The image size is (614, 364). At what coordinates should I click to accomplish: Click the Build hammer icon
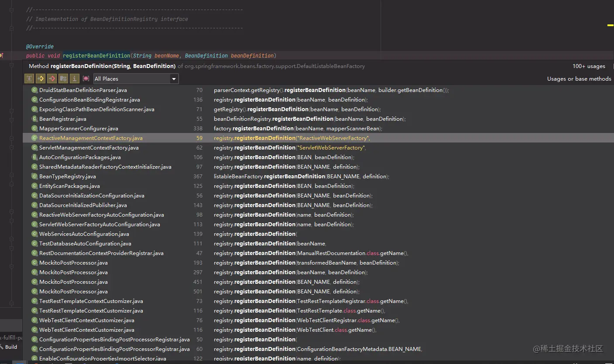pos(2,347)
